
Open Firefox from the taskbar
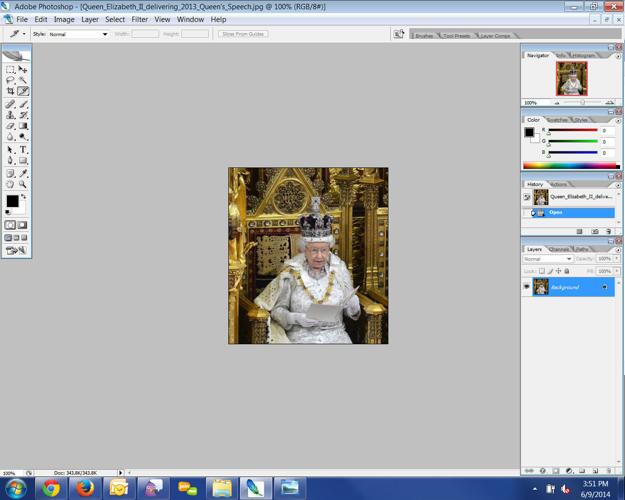84,488
